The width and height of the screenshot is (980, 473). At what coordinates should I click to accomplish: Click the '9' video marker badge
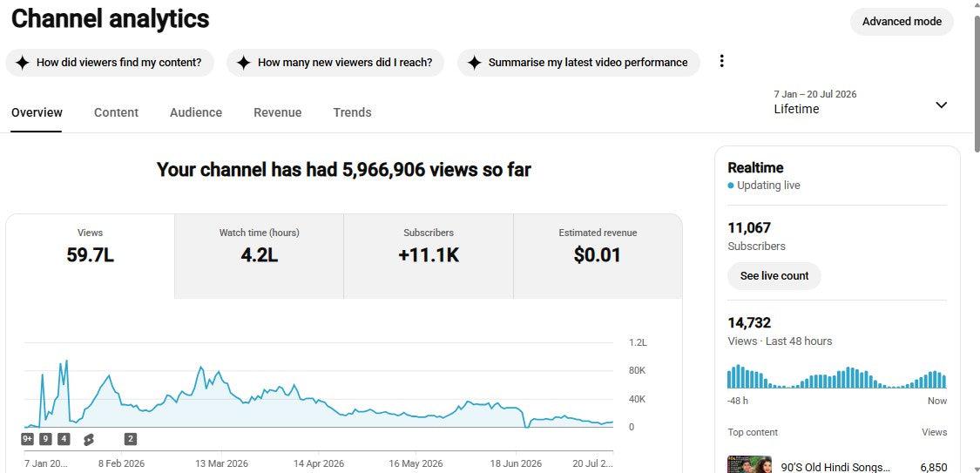(x=45, y=439)
